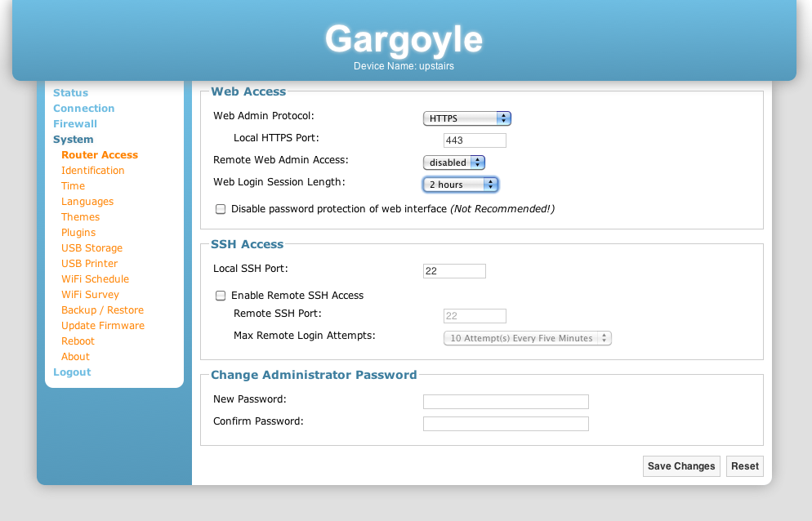Open the USB Storage page
The width and height of the screenshot is (812, 521).
tap(91, 248)
